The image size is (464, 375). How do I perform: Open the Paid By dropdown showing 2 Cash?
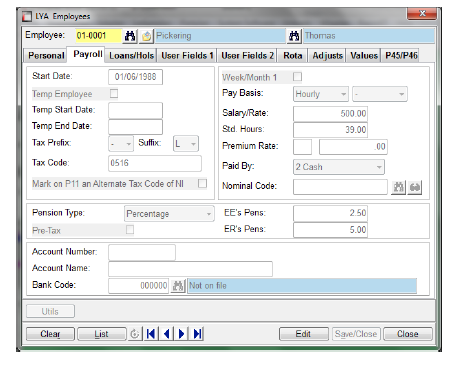(339, 167)
